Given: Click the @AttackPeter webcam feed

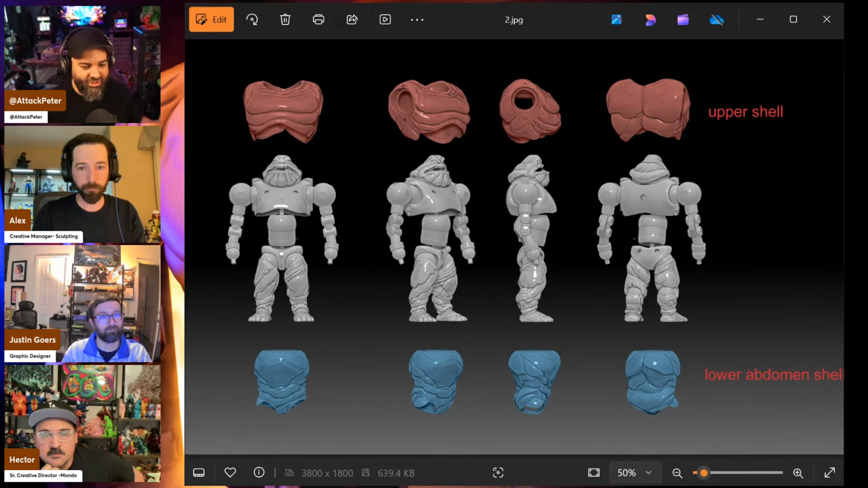Looking at the screenshot, I should pos(82,64).
